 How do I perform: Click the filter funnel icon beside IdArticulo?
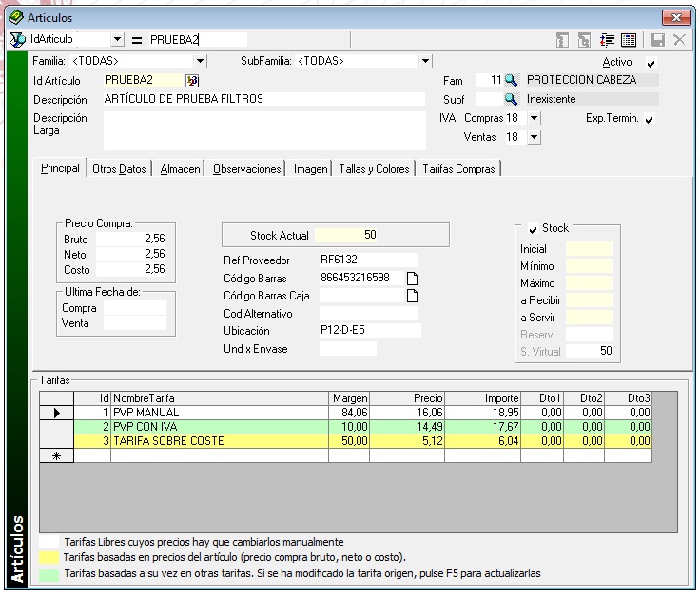point(18,40)
